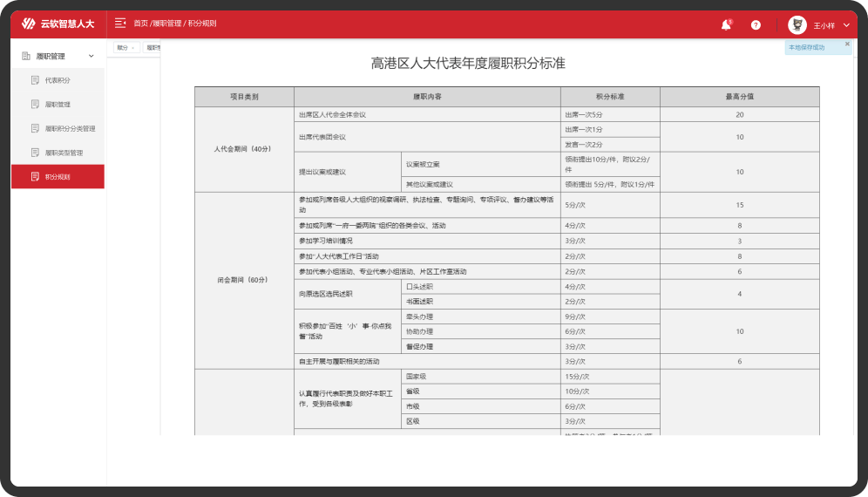This screenshot has width=868, height=497.
Task: Select the active 积分规则 sidebar item
Action: coord(58,177)
